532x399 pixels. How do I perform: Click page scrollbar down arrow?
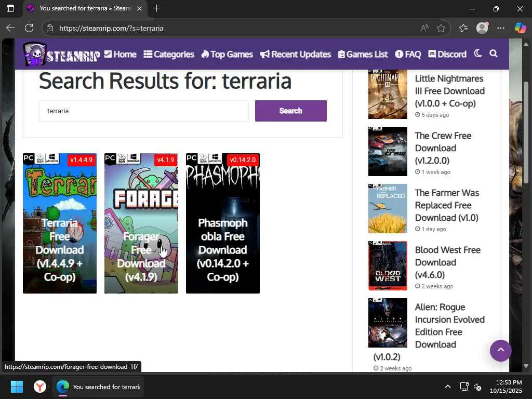[x=526, y=366]
